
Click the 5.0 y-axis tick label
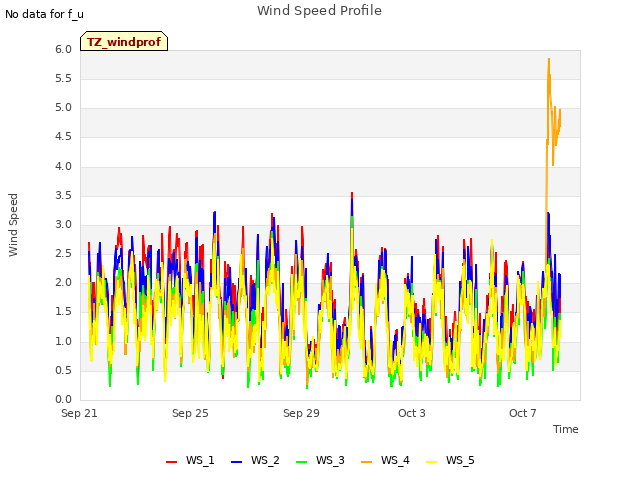click(64, 108)
